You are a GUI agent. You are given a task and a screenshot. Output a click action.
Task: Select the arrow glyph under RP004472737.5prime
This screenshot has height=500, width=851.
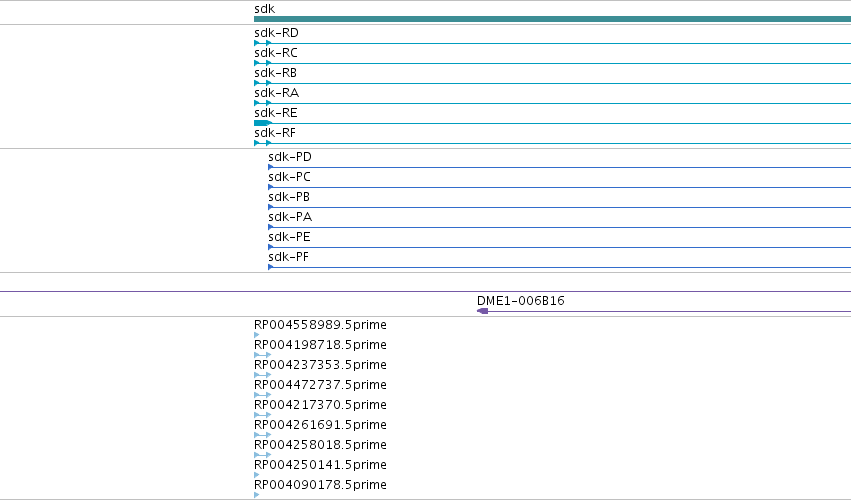click(x=263, y=395)
